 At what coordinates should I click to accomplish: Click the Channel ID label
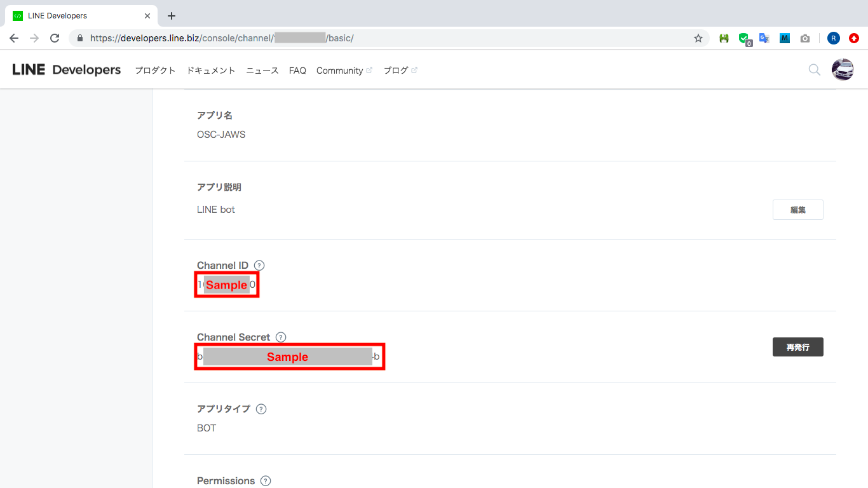[x=222, y=266]
